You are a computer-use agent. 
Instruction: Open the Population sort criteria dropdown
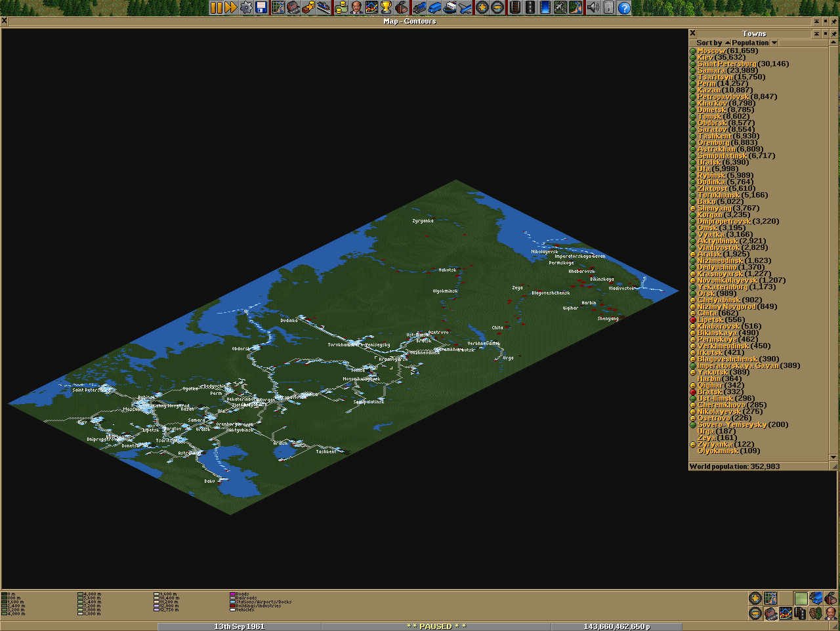755,43
